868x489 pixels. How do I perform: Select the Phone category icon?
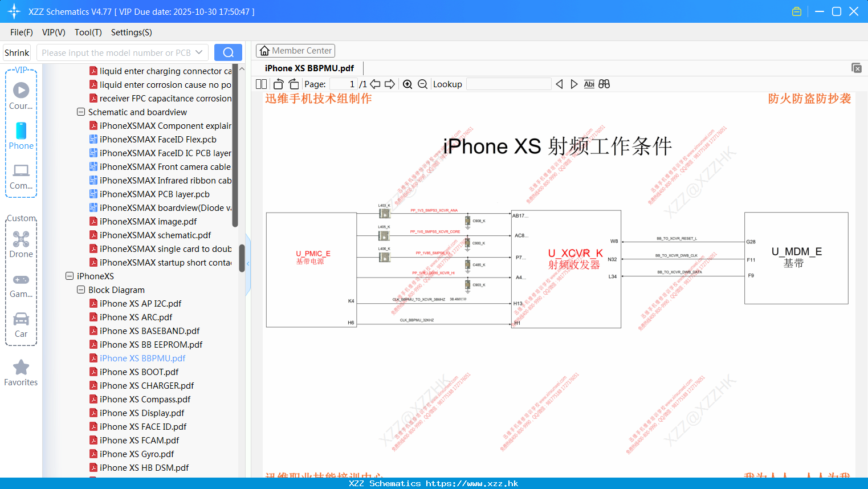pyautogui.click(x=21, y=136)
